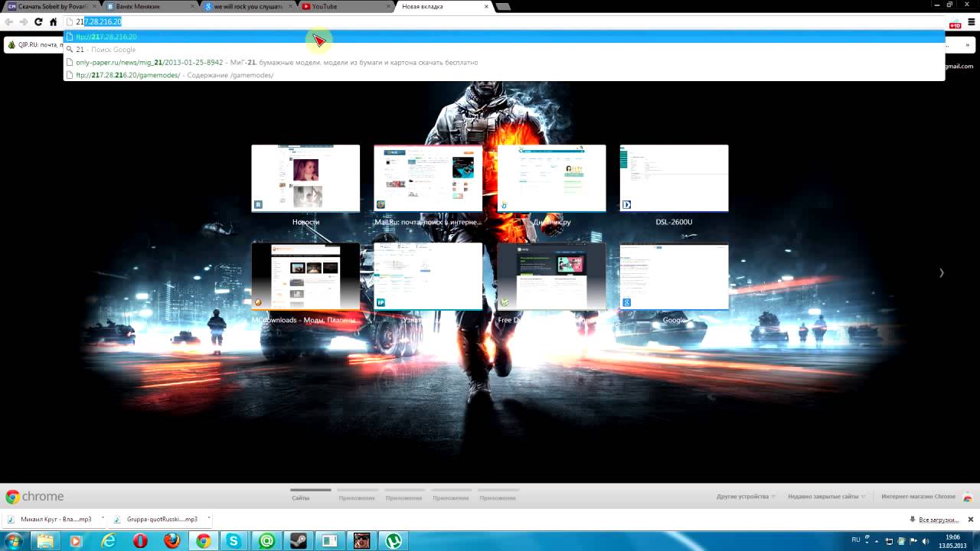Click the Chrome back arrow button
The height and width of the screenshot is (551, 980).
(x=8, y=22)
